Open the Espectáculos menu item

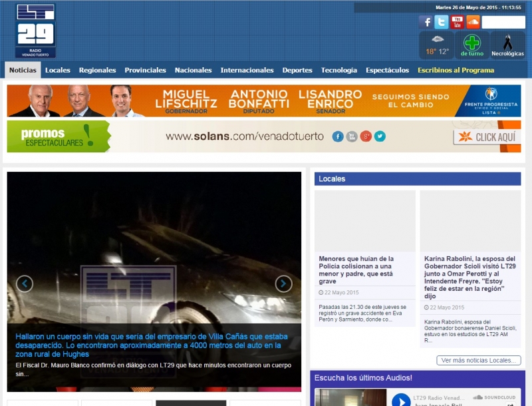[x=387, y=71]
